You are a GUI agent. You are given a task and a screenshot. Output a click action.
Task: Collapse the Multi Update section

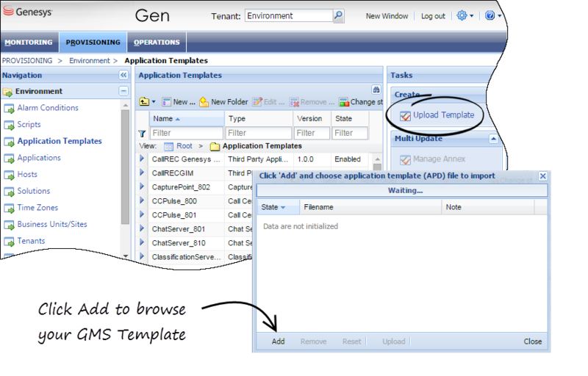pyautogui.click(x=493, y=139)
